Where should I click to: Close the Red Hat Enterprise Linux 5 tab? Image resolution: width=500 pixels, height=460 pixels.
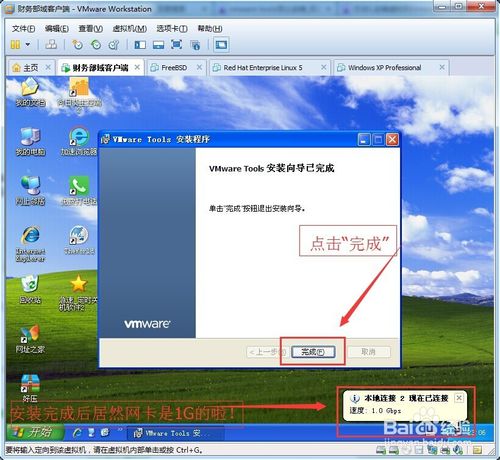(323, 67)
